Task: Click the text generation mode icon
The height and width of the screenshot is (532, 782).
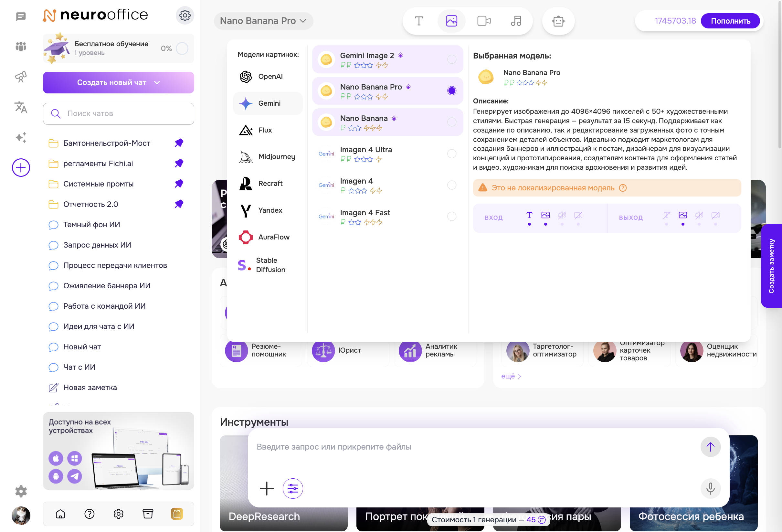Action: 418,21
